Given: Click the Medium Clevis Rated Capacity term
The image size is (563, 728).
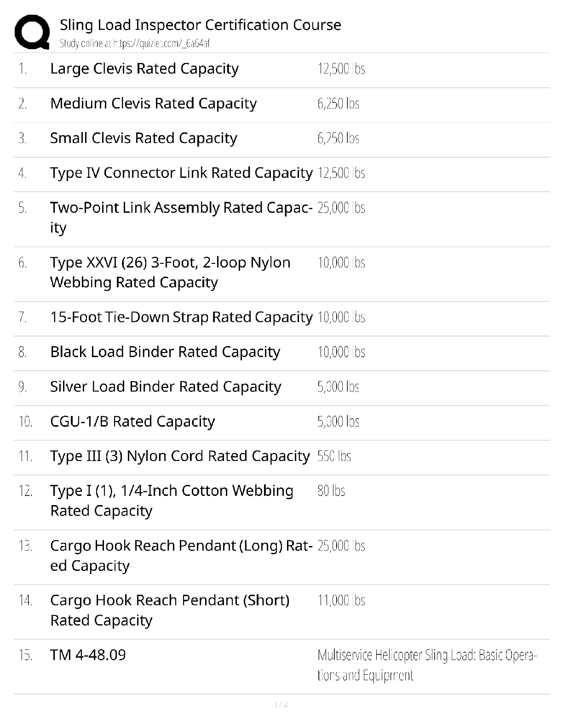Looking at the screenshot, I should 153,103.
